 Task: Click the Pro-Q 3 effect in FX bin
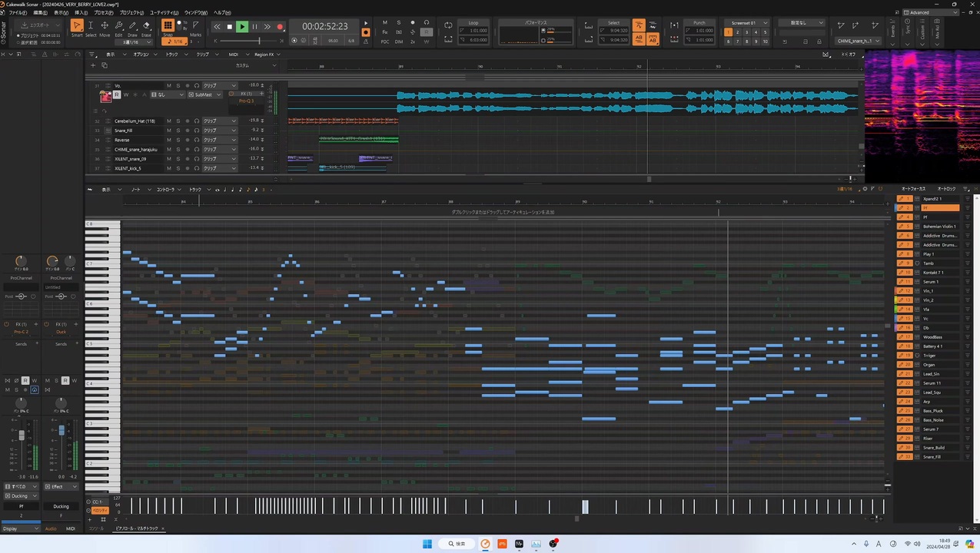(x=246, y=101)
